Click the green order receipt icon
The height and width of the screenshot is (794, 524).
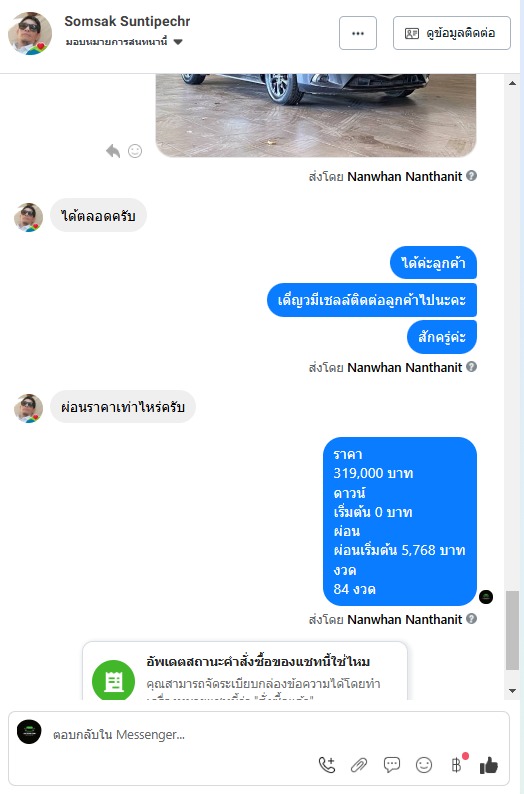(113, 682)
